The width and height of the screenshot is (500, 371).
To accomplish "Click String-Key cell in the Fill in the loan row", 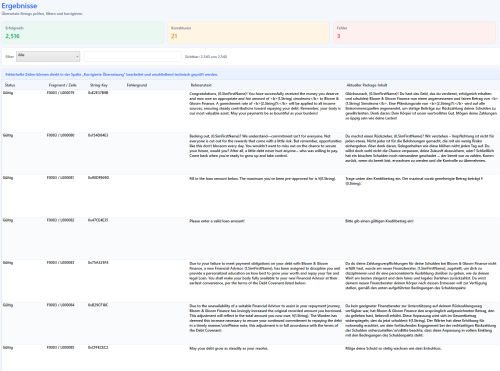I will [x=98, y=178].
